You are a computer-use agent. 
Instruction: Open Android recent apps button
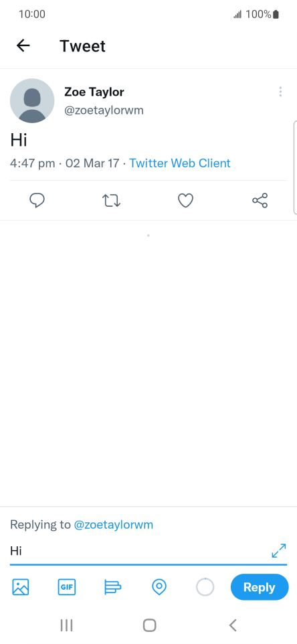pos(66,625)
